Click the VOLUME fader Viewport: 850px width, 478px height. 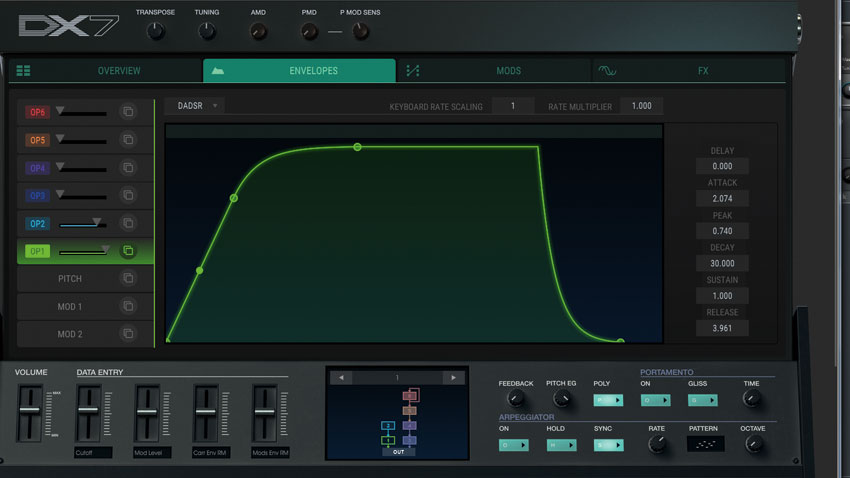pyautogui.click(x=30, y=412)
